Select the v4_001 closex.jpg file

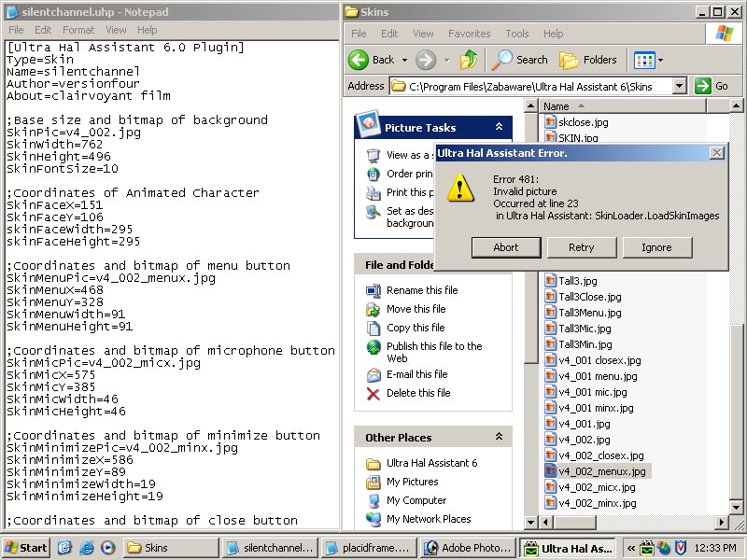tap(593, 360)
